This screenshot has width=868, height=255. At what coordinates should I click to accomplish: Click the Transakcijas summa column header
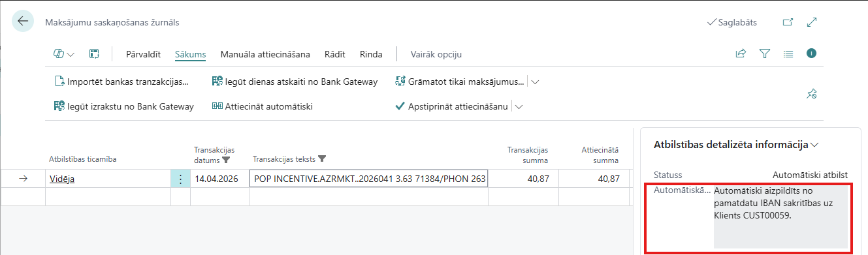tap(528, 155)
